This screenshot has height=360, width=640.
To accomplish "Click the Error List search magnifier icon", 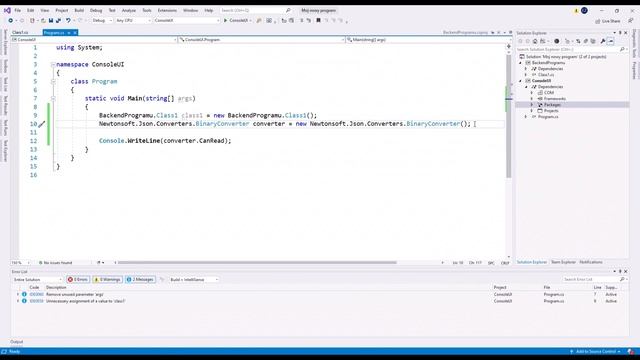I will 622,280.
